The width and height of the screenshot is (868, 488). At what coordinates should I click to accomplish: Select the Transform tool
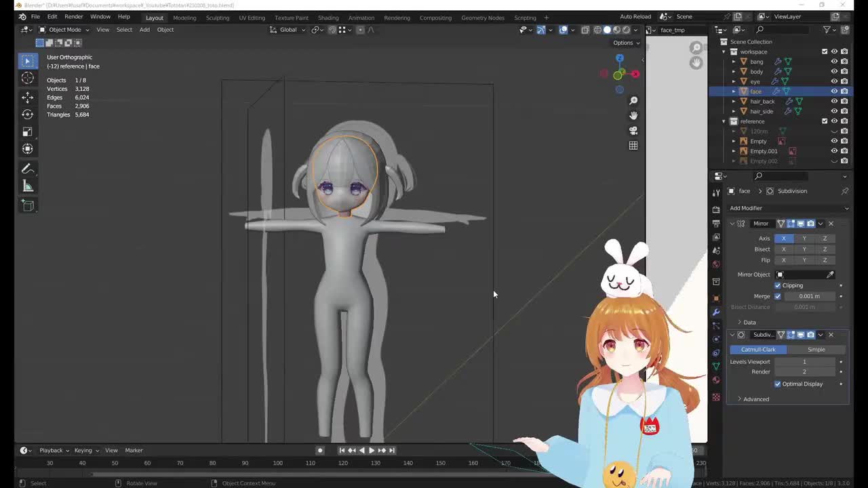28,148
